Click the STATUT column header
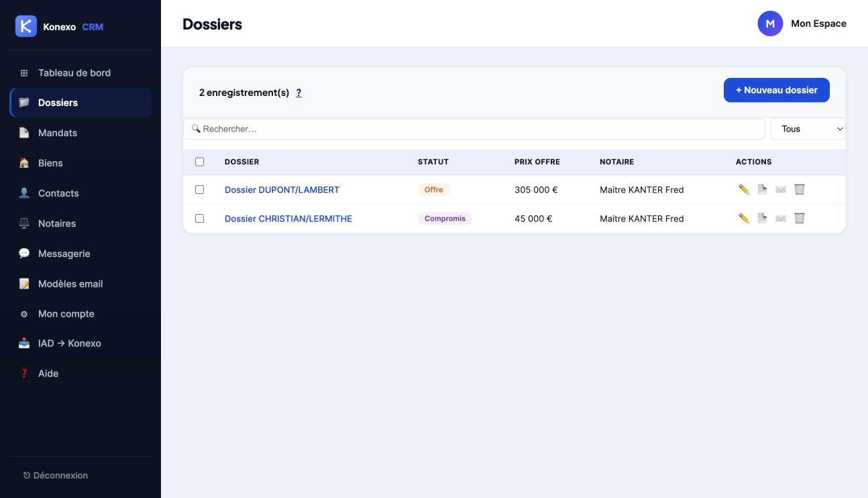 tap(433, 162)
